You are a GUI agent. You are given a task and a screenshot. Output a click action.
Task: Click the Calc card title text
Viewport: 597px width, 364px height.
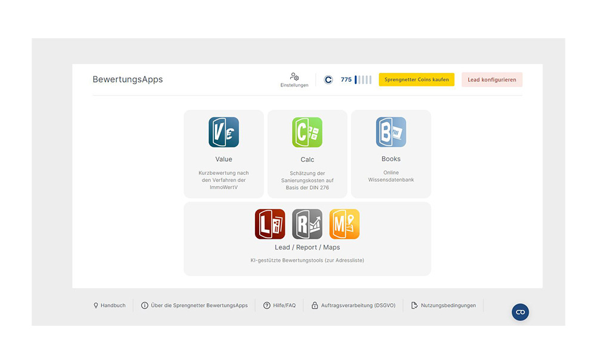coord(307,159)
